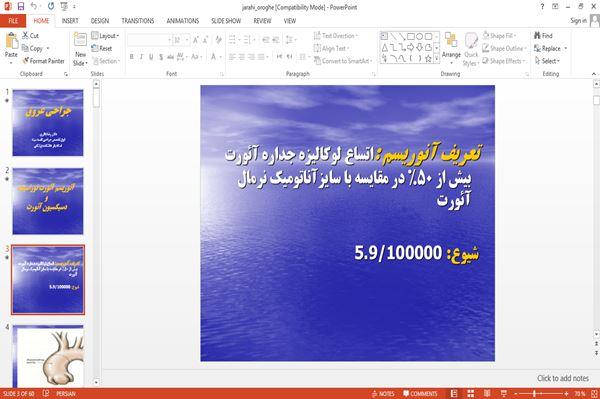The image size is (600, 399).
Task: Click the Undo arrow icon
Action: pyautogui.click(x=34, y=6)
